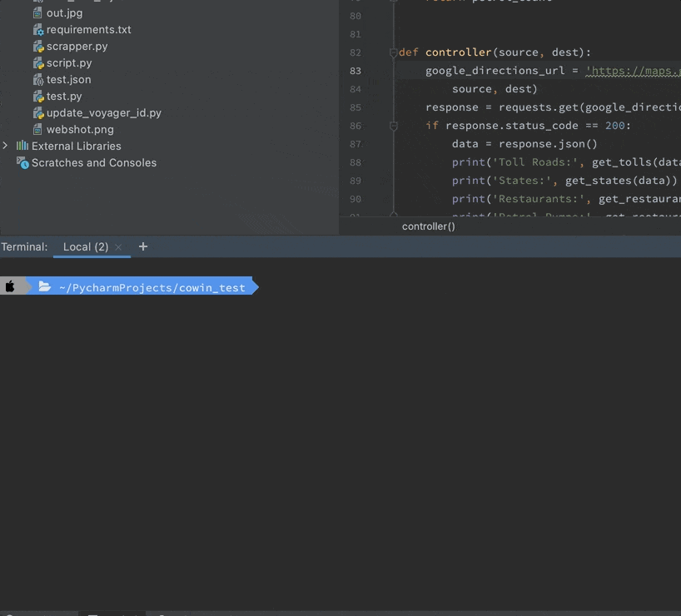Open the https://maps URL string
The image size is (681, 616).
(633, 71)
